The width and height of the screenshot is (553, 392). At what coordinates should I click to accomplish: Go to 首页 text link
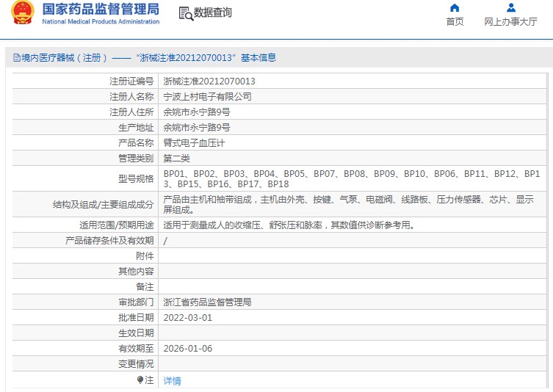pos(455,21)
